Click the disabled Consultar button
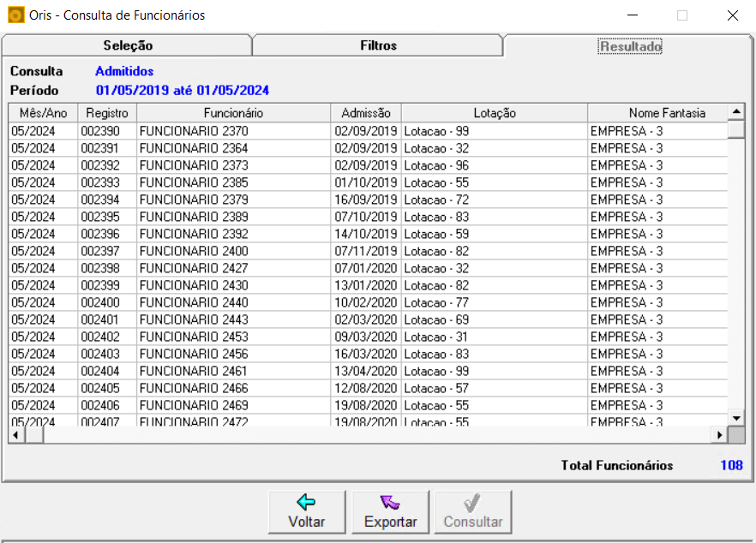The image size is (756, 543). pyautogui.click(x=473, y=511)
